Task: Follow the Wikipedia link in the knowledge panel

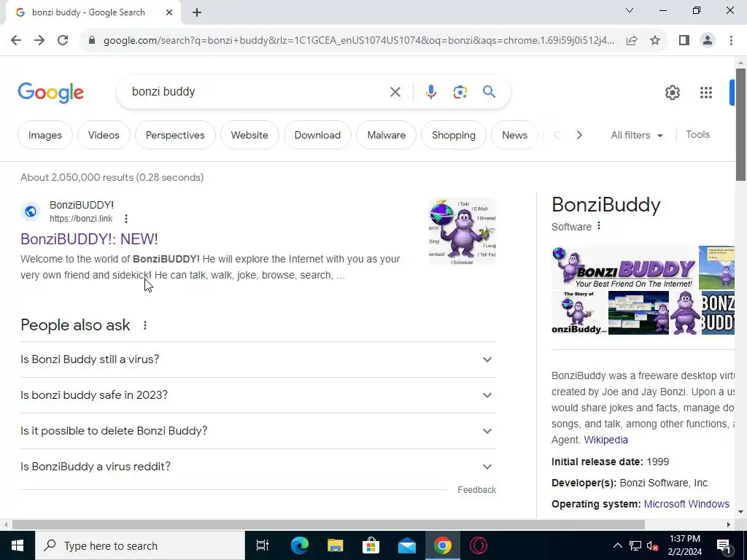Action: point(605,440)
